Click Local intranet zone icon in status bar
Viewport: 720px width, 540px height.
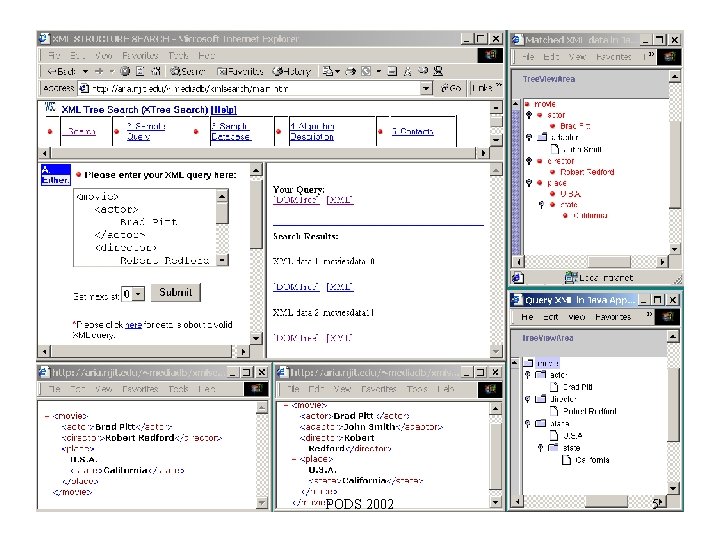[571, 278]
